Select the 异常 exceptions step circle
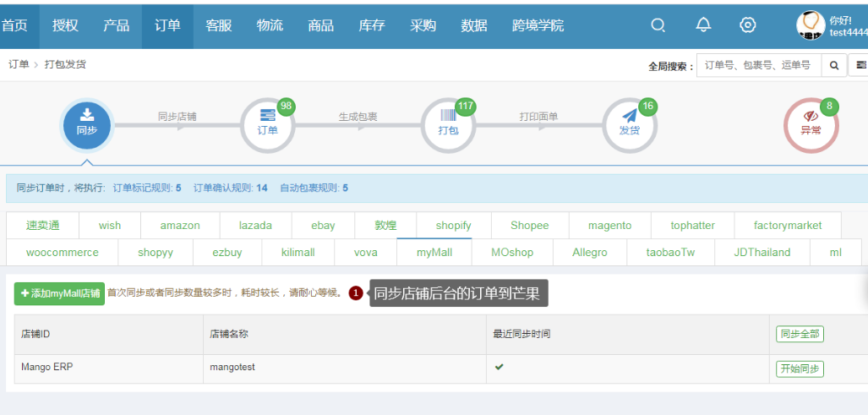Viewport: 868px width, 415px height. 811,126
